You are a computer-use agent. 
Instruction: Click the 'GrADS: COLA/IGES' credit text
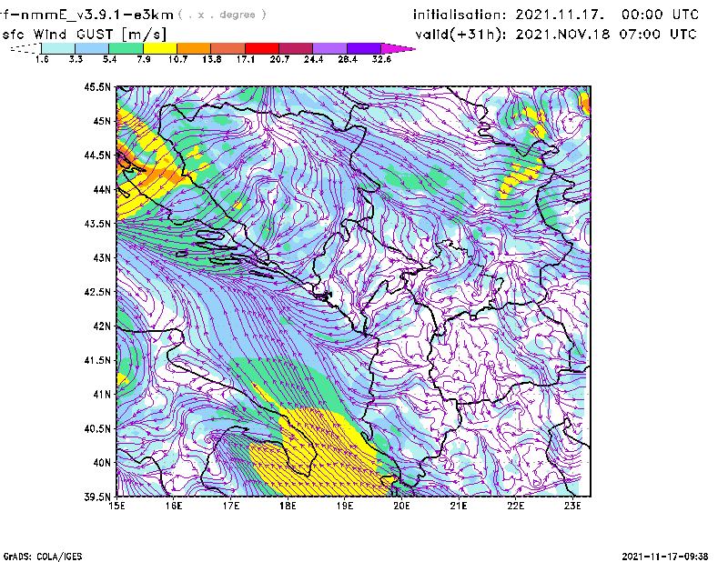[x=42, y=557]
